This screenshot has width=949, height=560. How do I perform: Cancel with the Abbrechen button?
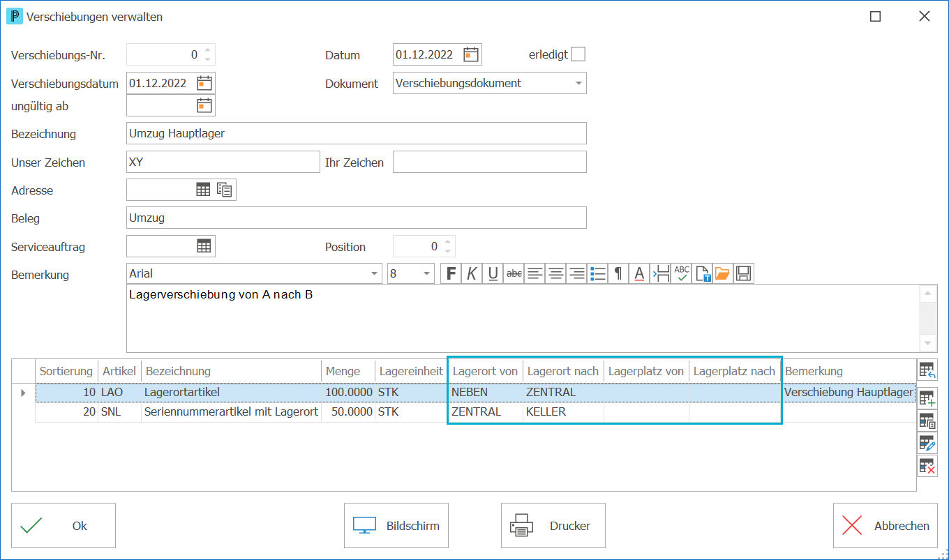[886, 526]
